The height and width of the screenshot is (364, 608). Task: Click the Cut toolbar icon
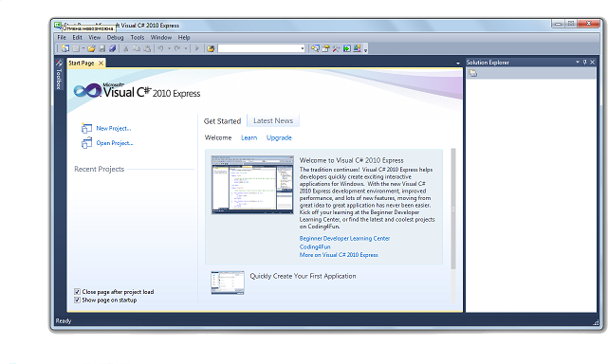point(125,48)
